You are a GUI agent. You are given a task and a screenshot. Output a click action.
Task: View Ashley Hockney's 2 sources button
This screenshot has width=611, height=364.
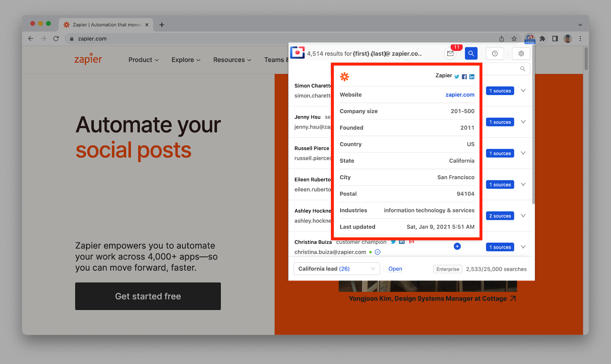500,216
